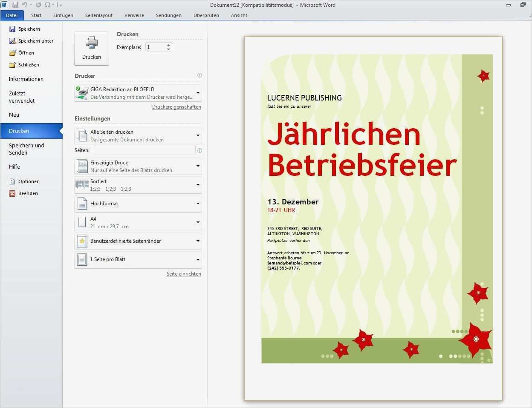This screenshot has height=408, width=532.
Task: Open the Druckereigenschaften link
Action: tap(176, 107)
